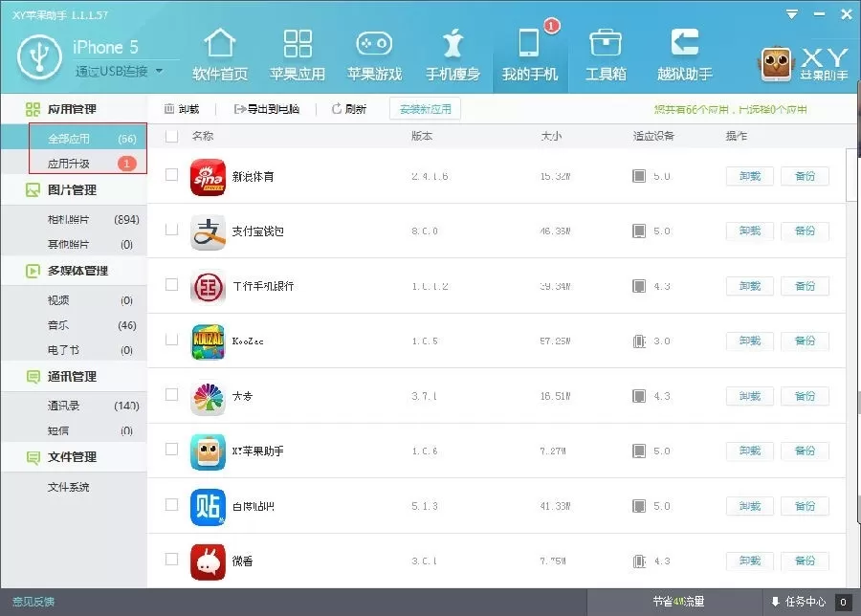Screen dimensions: 861x616
Task: Open 通讯录 in the sidebar
Action: coord(74,406)
